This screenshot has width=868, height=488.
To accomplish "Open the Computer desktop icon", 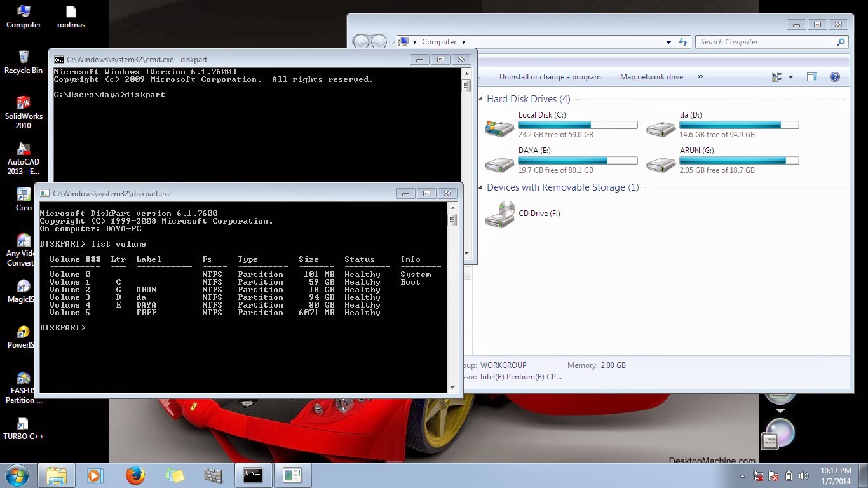I will 24,17.
